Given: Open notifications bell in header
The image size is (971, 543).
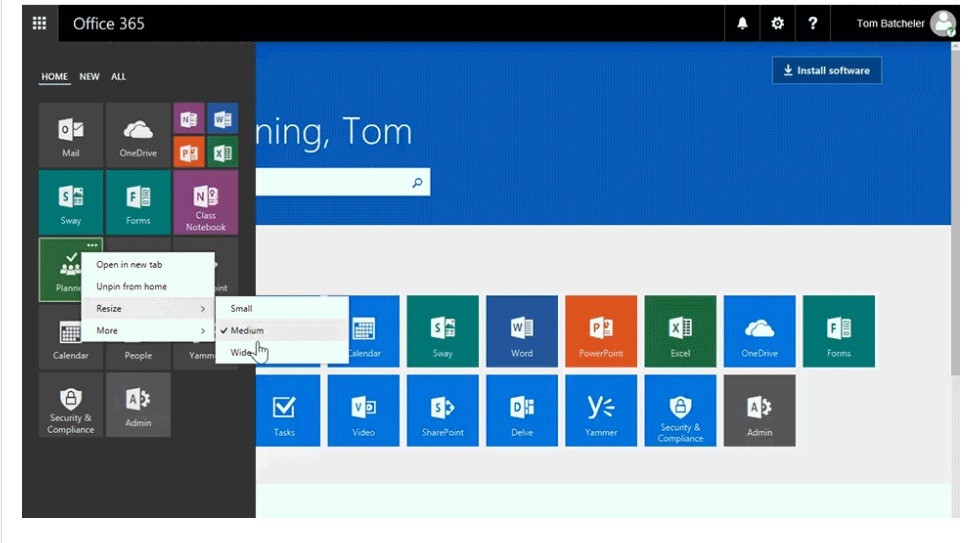Looking at the screenshot, I should tap(742, 24).
